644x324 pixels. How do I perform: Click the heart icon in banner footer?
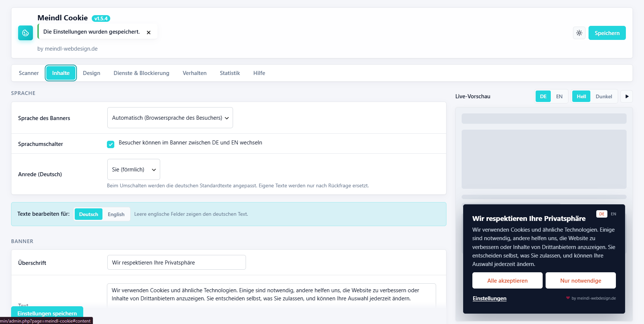[x=568, y=298]
